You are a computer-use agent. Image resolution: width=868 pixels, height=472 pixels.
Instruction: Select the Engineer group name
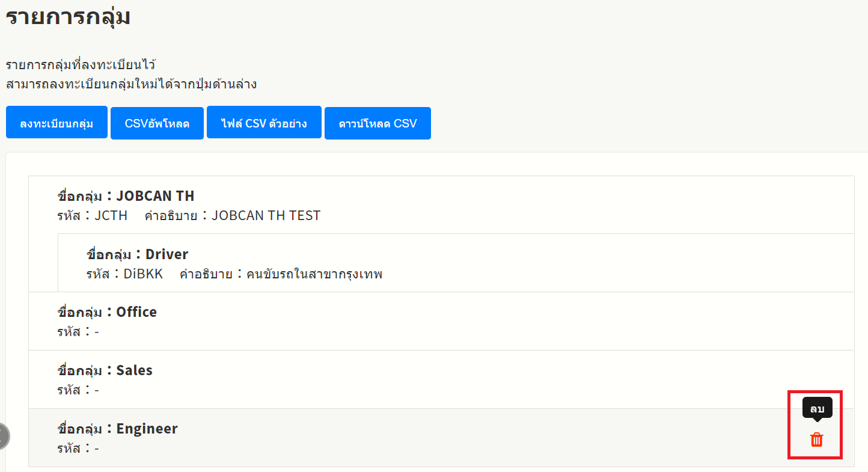[147, 429]
